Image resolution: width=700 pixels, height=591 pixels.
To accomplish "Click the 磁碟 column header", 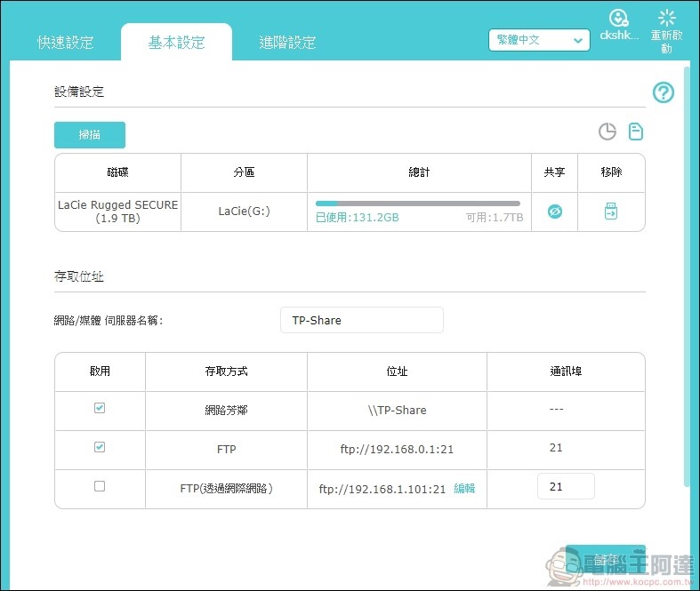I will click(118, 172).
